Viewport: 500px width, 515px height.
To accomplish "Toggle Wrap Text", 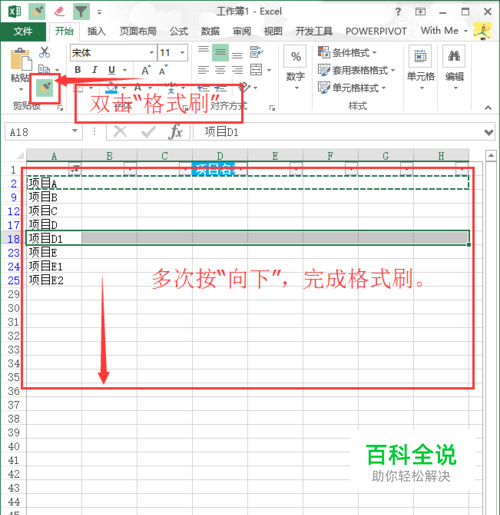I will [256, 52].
